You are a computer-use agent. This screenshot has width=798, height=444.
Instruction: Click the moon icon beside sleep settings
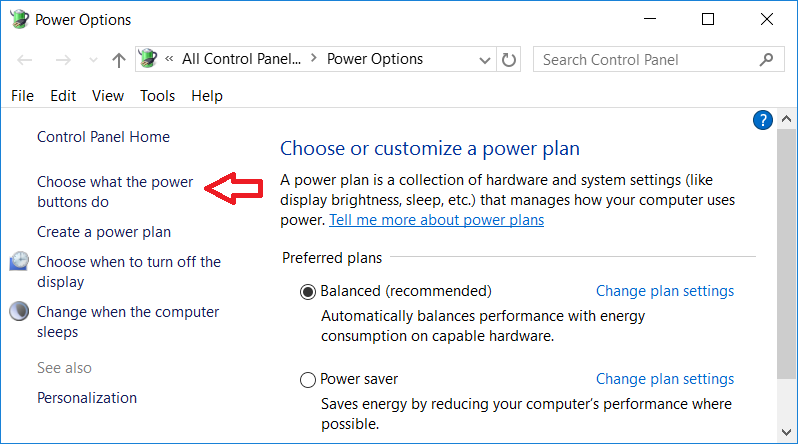(19, 311)
